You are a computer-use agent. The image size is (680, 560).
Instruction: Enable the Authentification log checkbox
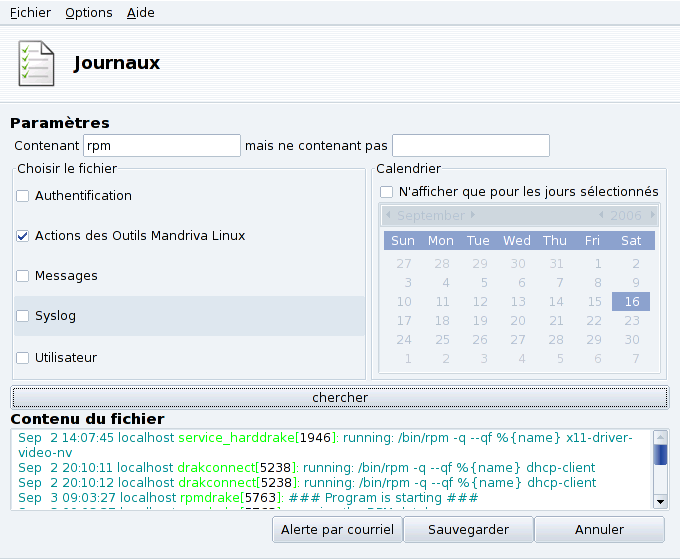pyautogui.click(x=23, y=196)
